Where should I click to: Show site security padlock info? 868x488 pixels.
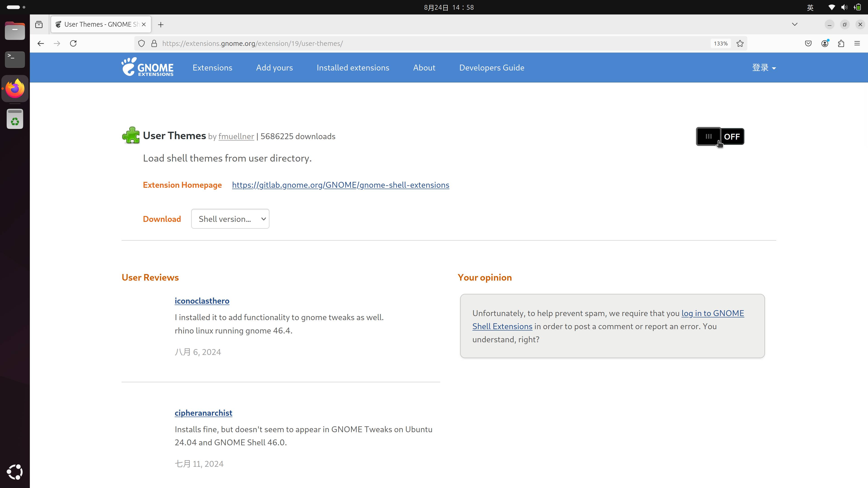point(154,43)
